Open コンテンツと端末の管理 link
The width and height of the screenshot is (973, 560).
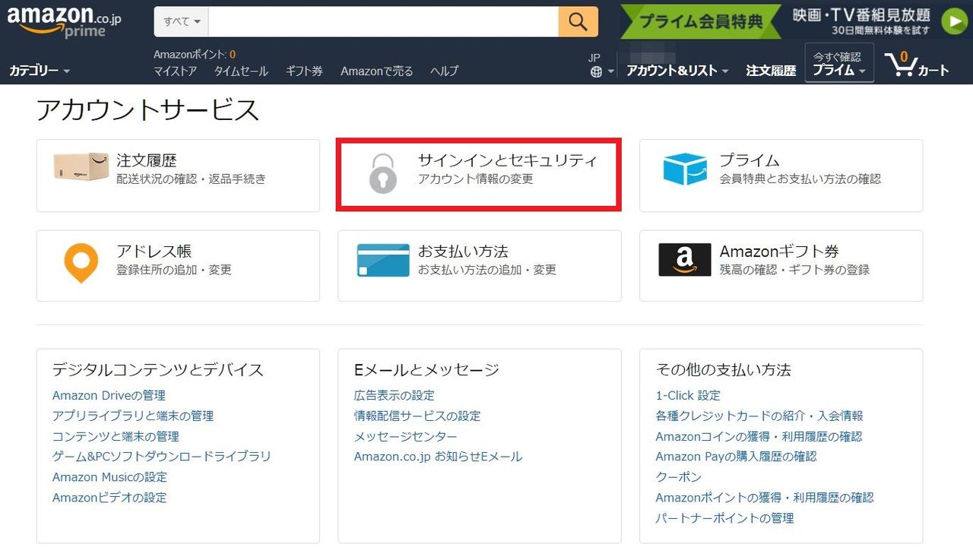[116, 436]
